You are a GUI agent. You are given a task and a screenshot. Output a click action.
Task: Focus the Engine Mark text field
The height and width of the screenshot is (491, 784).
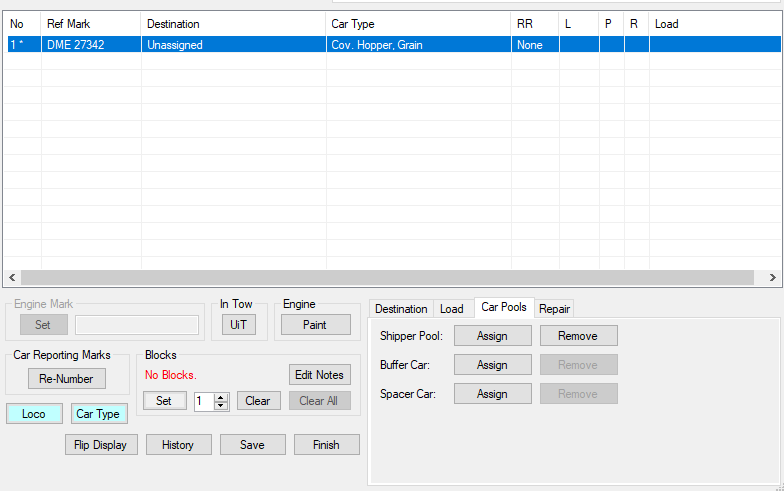coord(136,325)
